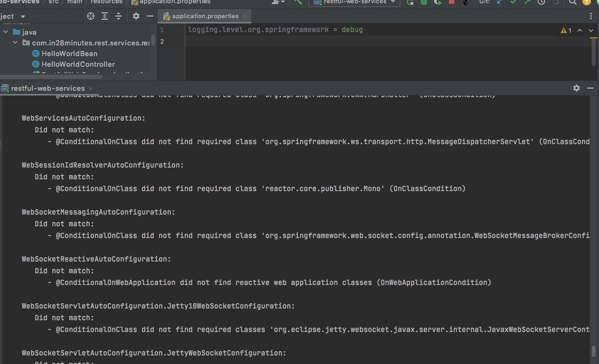Image resolution: width=599 pixels, height=364 pixels.
Task: Click the orange IDE update icon
Action: 586,2
